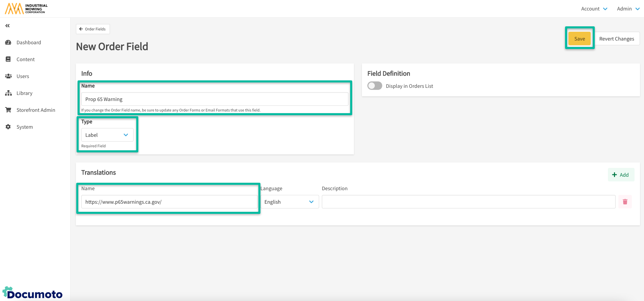
Task: Open the Type dropdown showing Label
Action: pyautogui.click(x=107, y=135)
